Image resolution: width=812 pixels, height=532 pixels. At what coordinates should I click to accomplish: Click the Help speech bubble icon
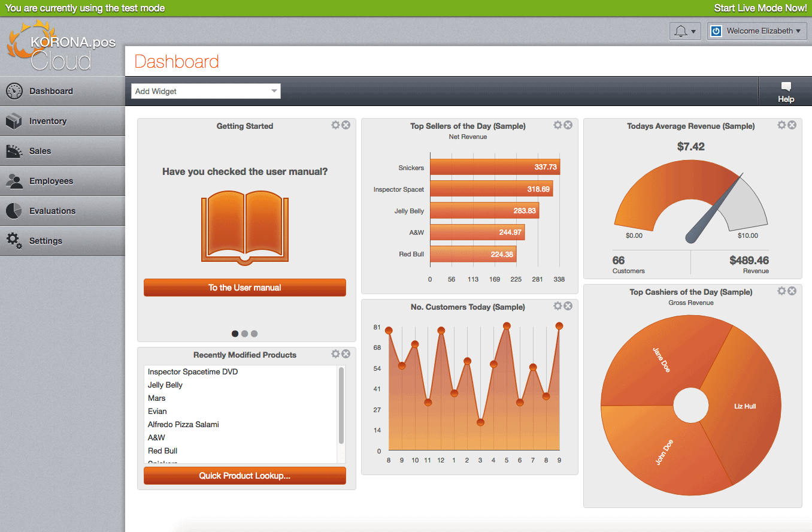click(x=786, y=87)
